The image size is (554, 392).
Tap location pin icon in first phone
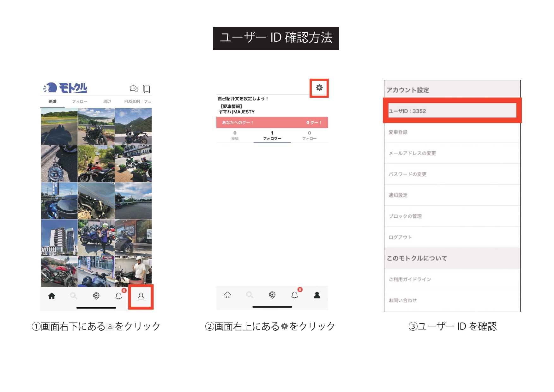point(96,296)
